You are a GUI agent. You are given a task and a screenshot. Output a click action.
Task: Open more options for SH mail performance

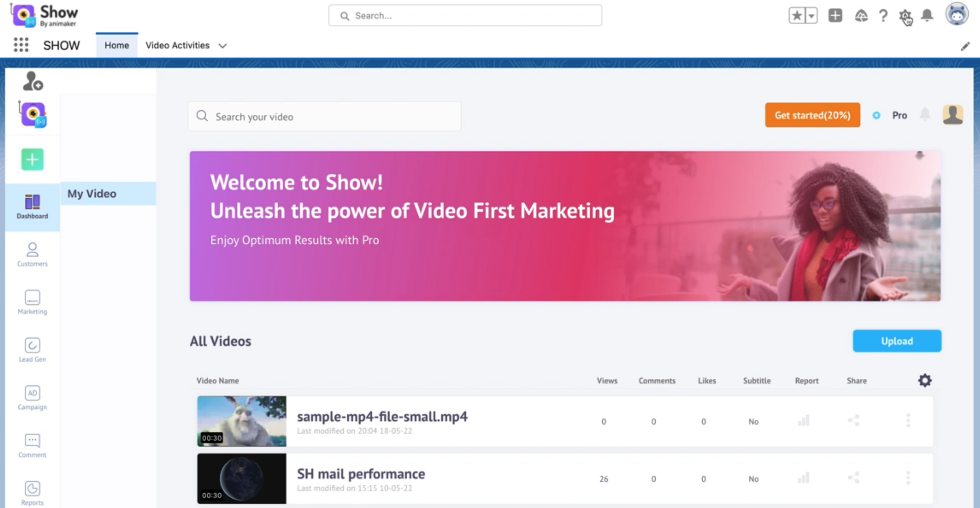[x=908, y=478]
